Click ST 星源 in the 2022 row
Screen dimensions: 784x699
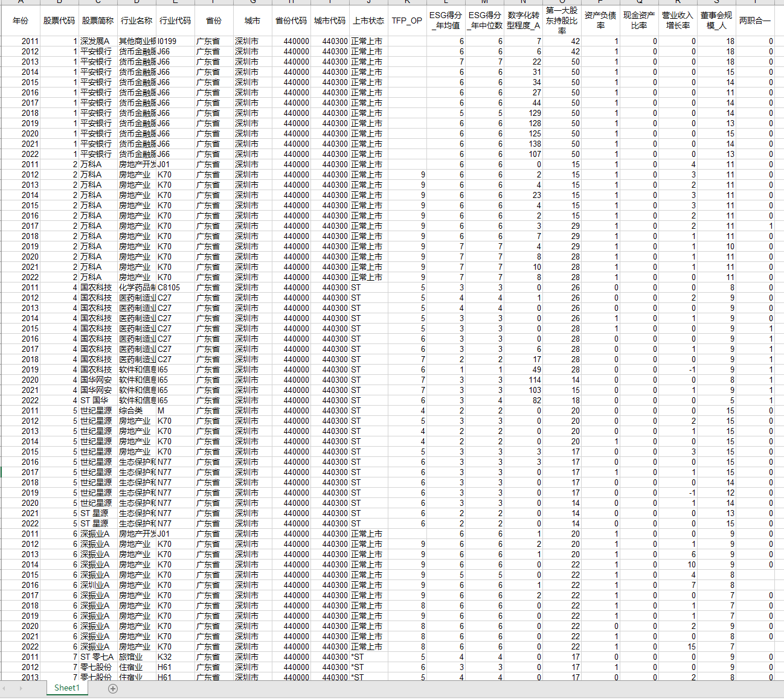pos(98,523)
